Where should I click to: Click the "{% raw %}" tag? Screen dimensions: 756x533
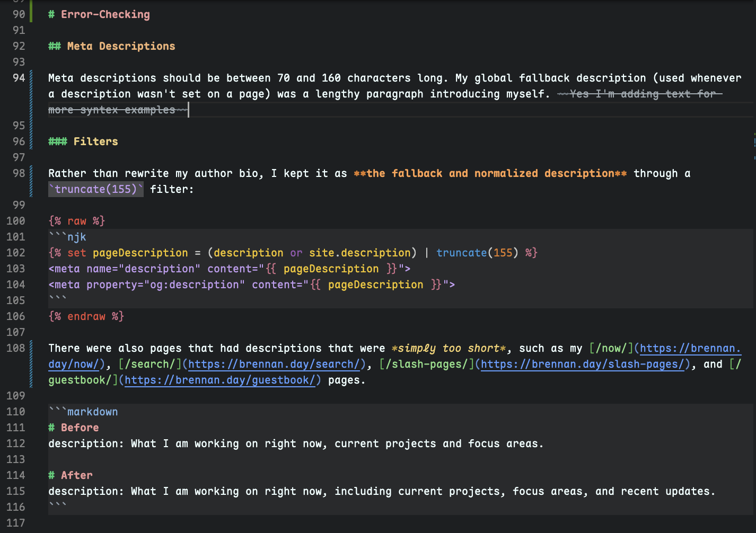(x=77, y=221)
